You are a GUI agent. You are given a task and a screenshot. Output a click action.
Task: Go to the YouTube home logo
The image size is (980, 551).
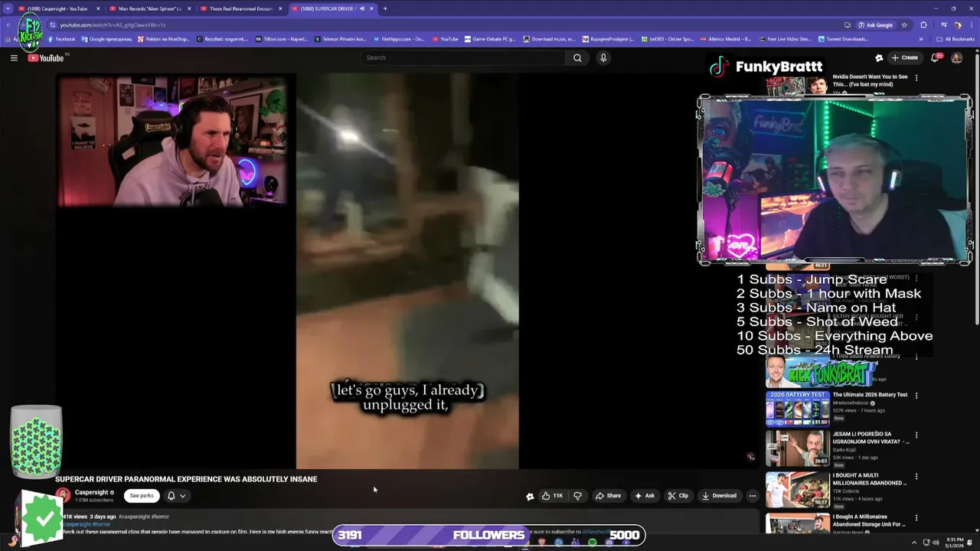46,58
